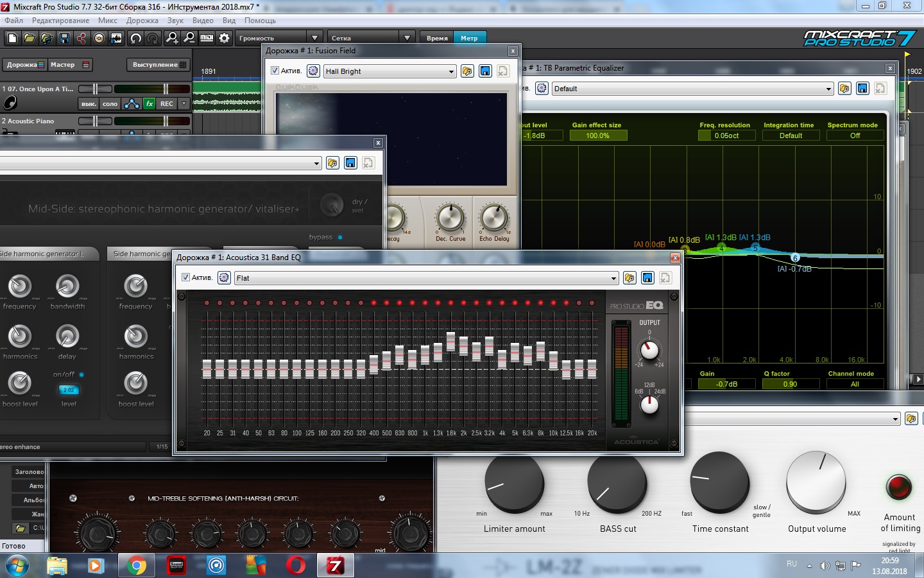Mute track 1 with вык. button

click(89, 103)
